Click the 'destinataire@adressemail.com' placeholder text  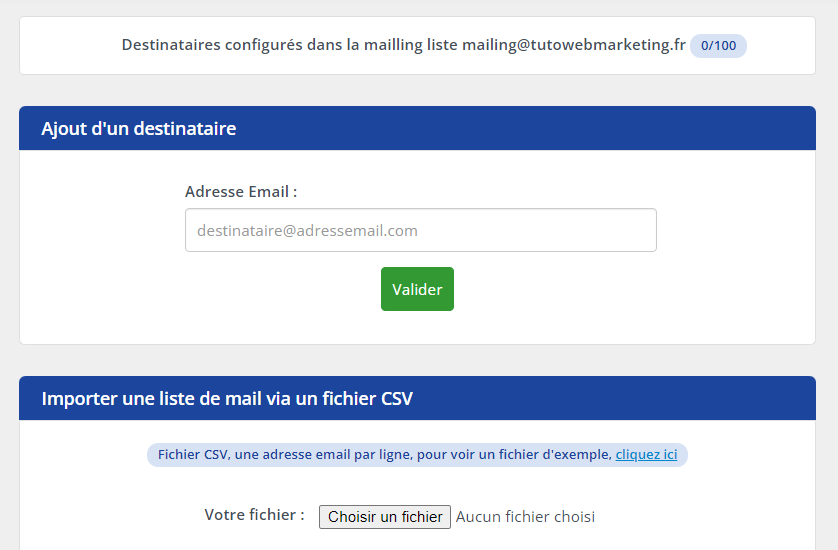307,230
